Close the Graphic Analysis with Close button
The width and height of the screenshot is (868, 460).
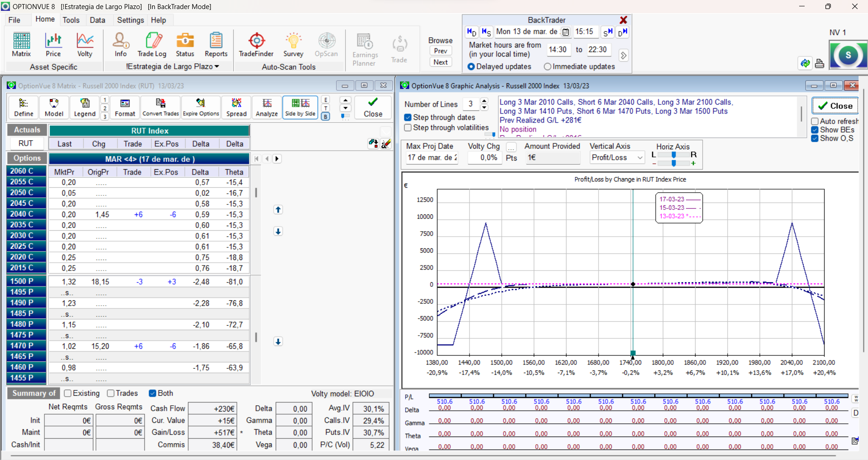835,106
